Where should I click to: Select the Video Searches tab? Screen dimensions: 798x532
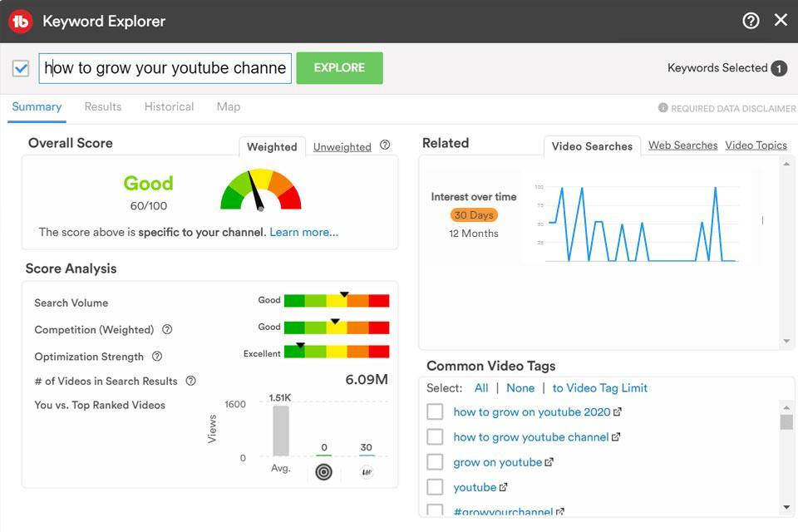tap(592, 146)
